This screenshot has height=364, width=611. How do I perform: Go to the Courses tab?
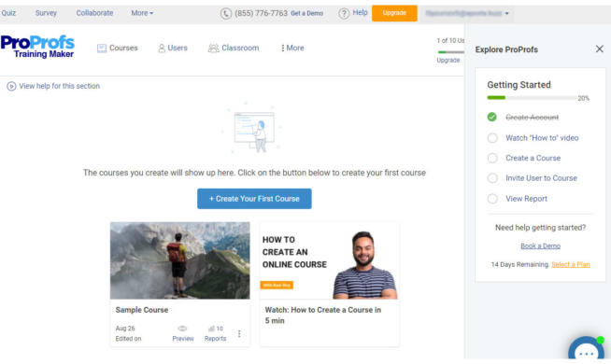118,48
